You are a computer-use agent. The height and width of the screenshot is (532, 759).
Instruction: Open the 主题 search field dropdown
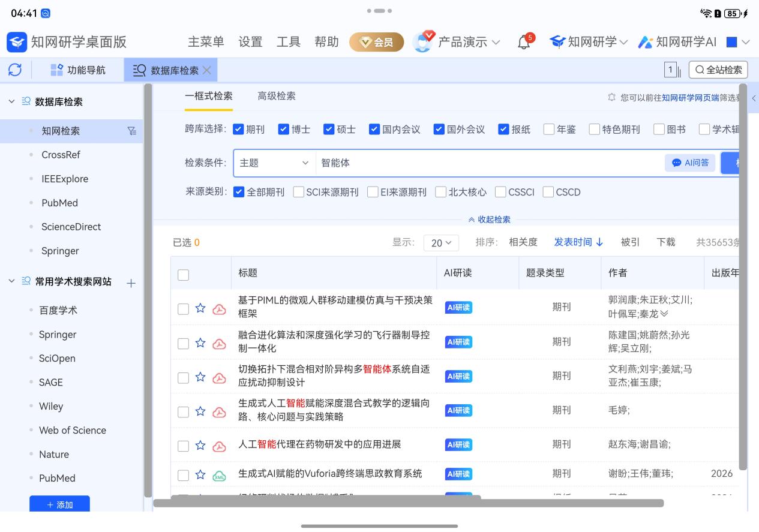pos(274,163)
